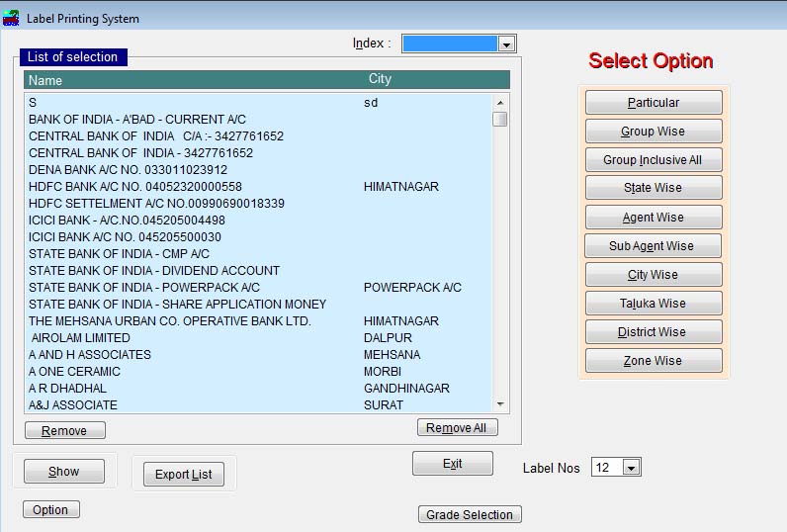Screen dimensions: 787x532
Task: Click the Label Nos field showing 12
Action: point(607,468)
